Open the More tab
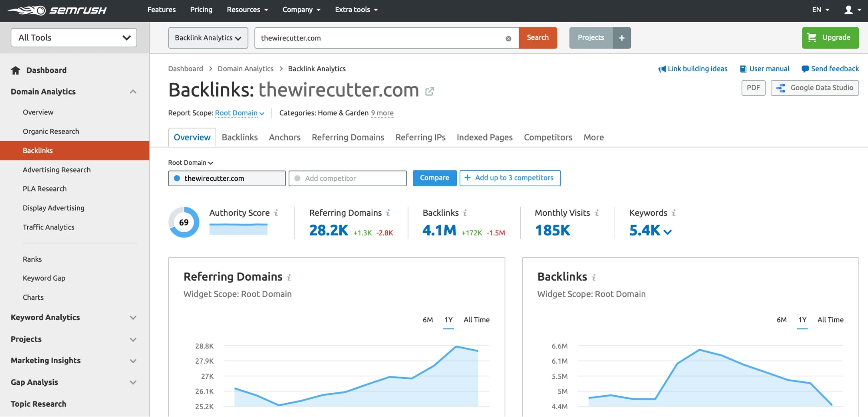This screenshot has height=417, width=868. pos(594,138)
